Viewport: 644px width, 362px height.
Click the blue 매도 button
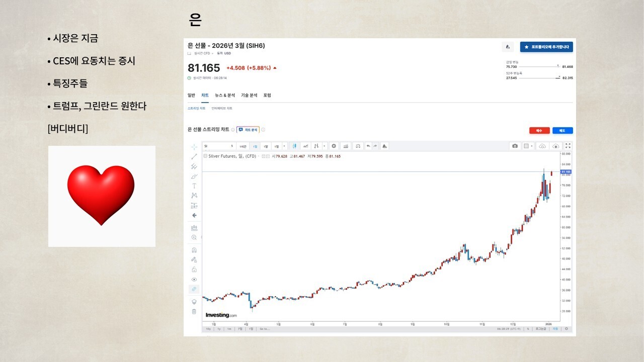[562, 130]
